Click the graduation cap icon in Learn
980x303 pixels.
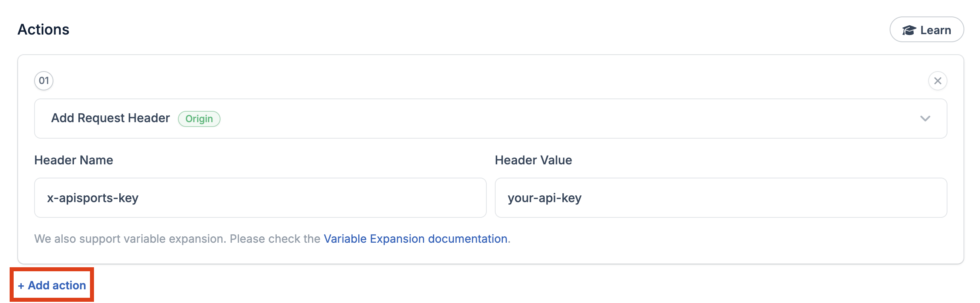click(x=909, y=30)
